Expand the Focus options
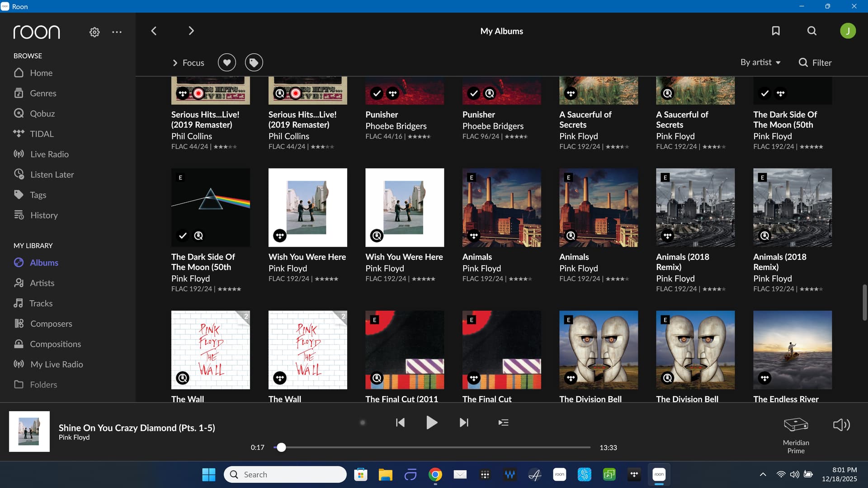The height and width of the screenshot is (488, 868). [x=188, y=63]
